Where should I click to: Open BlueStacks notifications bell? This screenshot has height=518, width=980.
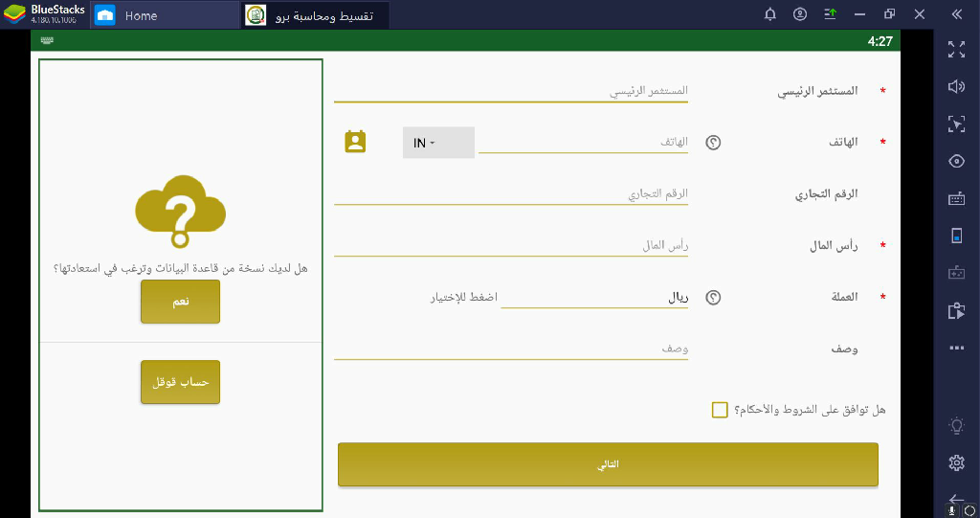[770, 14]
